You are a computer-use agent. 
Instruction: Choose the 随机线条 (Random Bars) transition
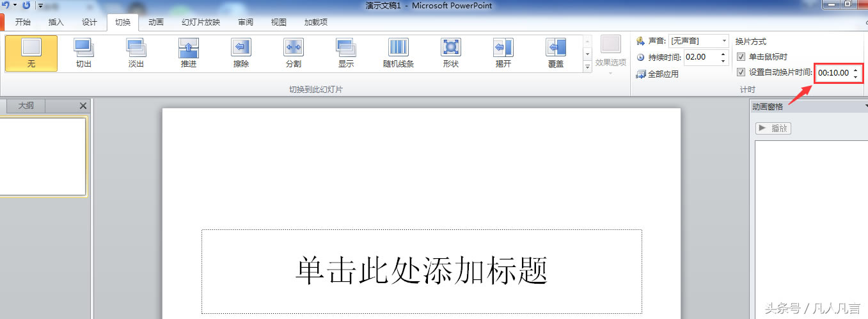398,48
